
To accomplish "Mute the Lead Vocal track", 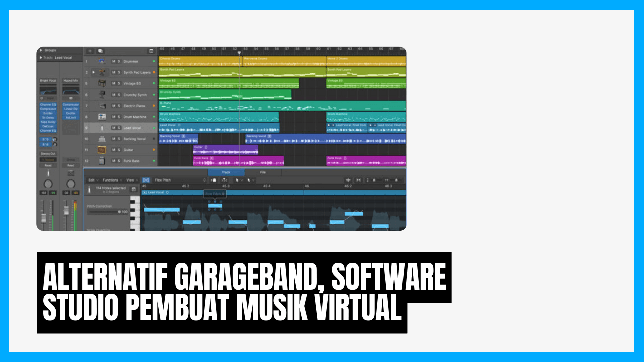I will (x=114, y=128).
